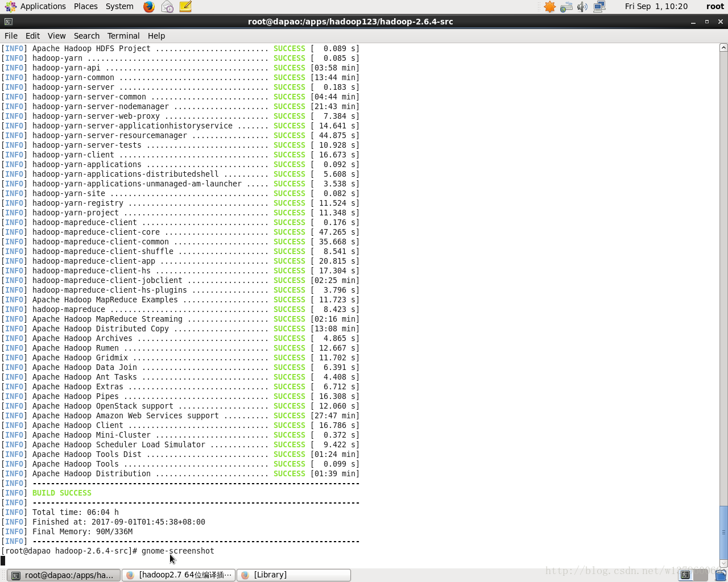Click the 'Finished at: 2017-09-01T01:45:38+08:00' line
This screenshot has width=728, height=582.
[119, 522]
